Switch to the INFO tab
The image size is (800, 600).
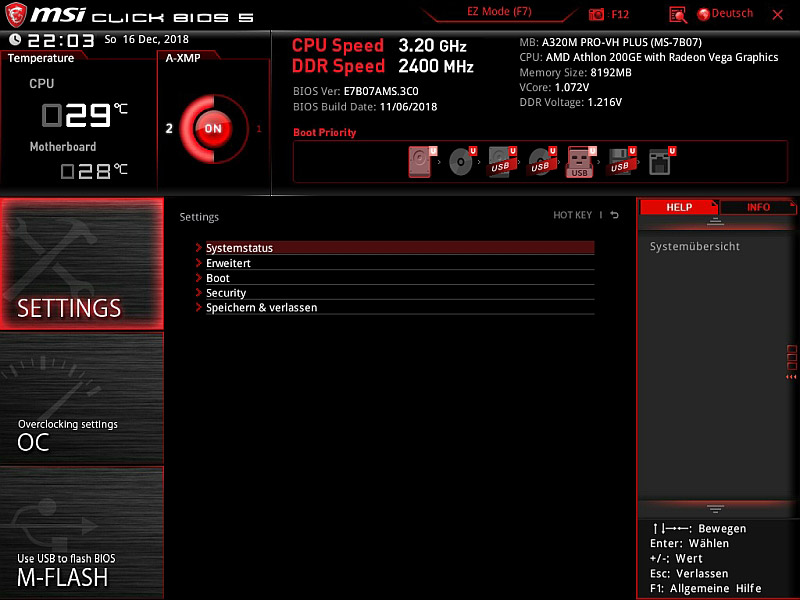(758, 207)
